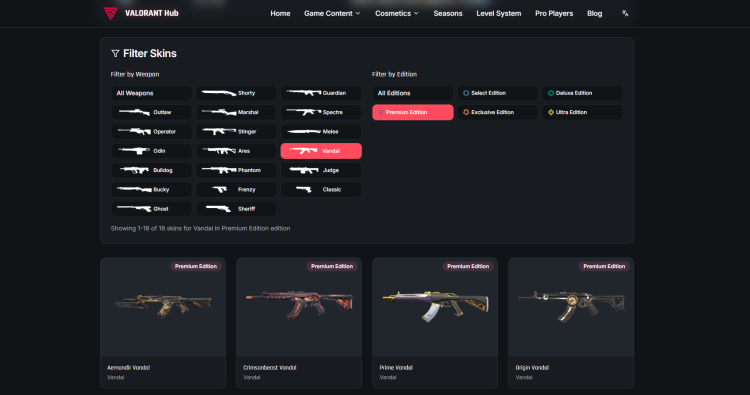Screen dimensions: 750x395
Task: Show All Editions
Action: pos(413,93)
